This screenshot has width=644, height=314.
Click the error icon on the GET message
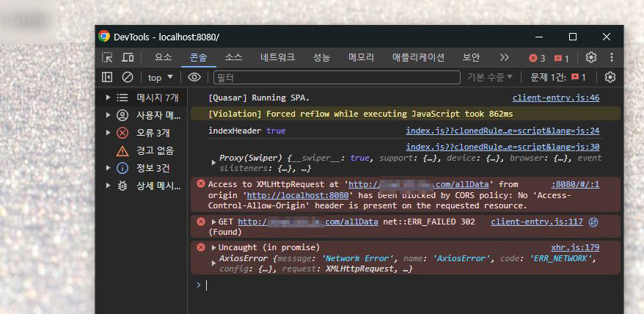tap(201, 222)
